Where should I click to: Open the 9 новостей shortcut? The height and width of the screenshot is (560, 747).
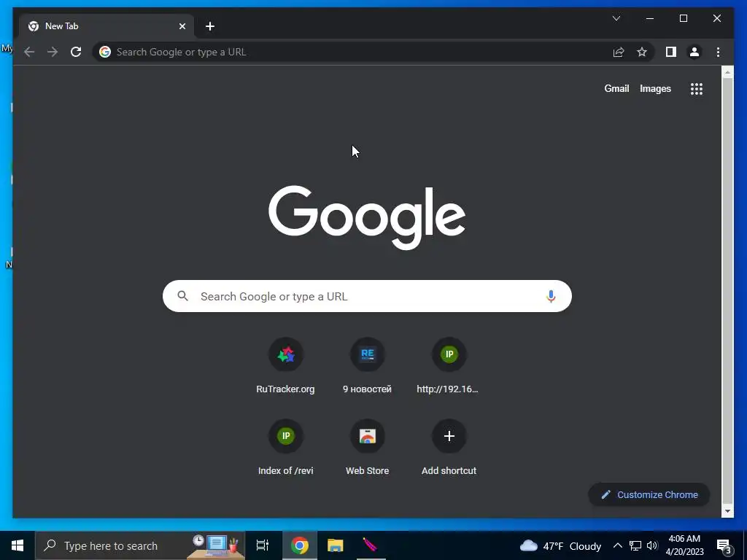(368, 367)
